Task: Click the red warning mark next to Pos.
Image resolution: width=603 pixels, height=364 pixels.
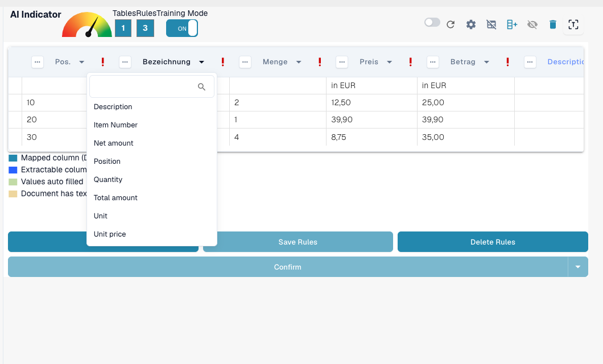Action: [102, 62]
